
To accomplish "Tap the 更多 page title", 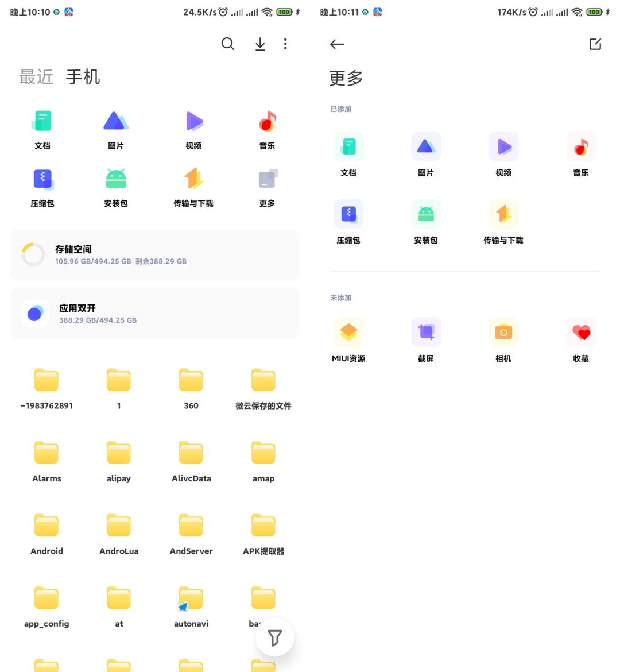I will click(346, 78).
